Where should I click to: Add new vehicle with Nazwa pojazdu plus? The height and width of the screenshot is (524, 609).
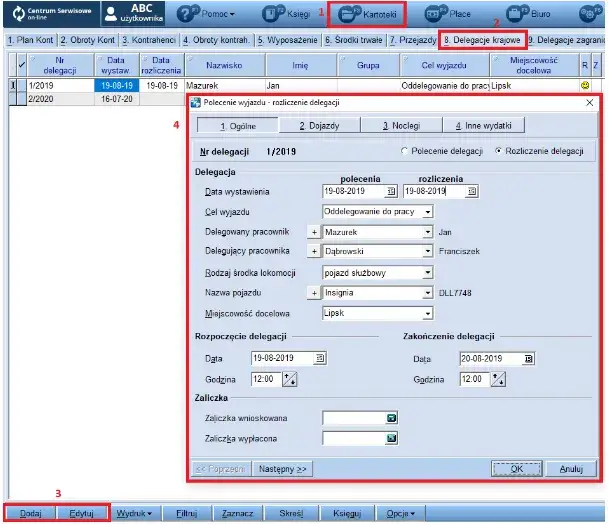pyautogui.click(x=313, y=292)
